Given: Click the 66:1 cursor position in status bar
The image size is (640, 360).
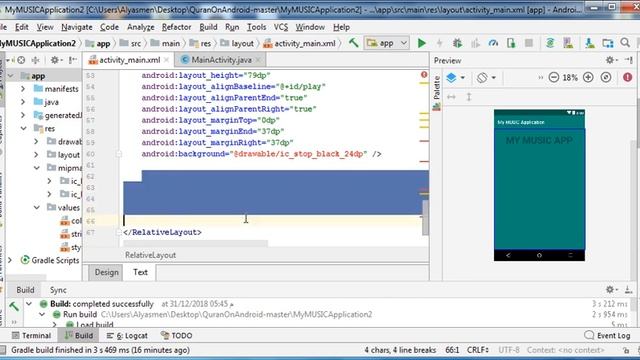Looking at the screenshot, I should [x=452, y=350].
